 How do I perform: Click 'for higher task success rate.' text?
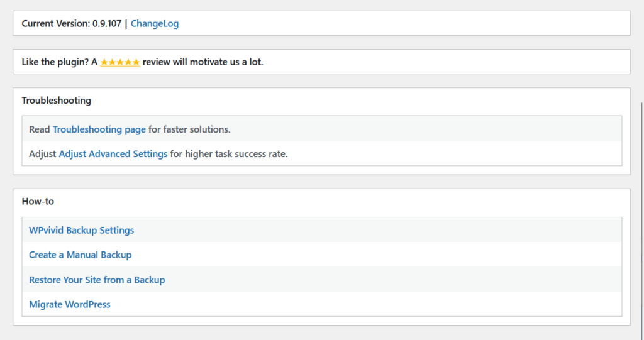pos(229,154)
